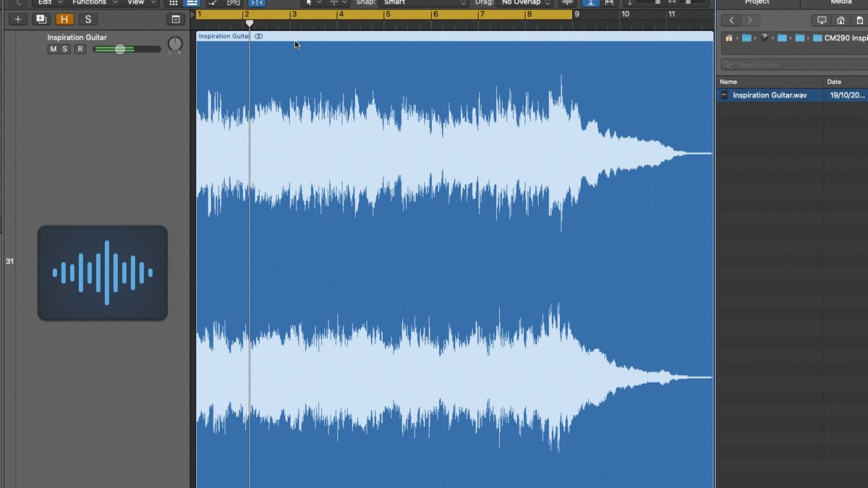This screenshot has height=488, width=868.
Task: Open the Functions menu
Action: point(91,3)
